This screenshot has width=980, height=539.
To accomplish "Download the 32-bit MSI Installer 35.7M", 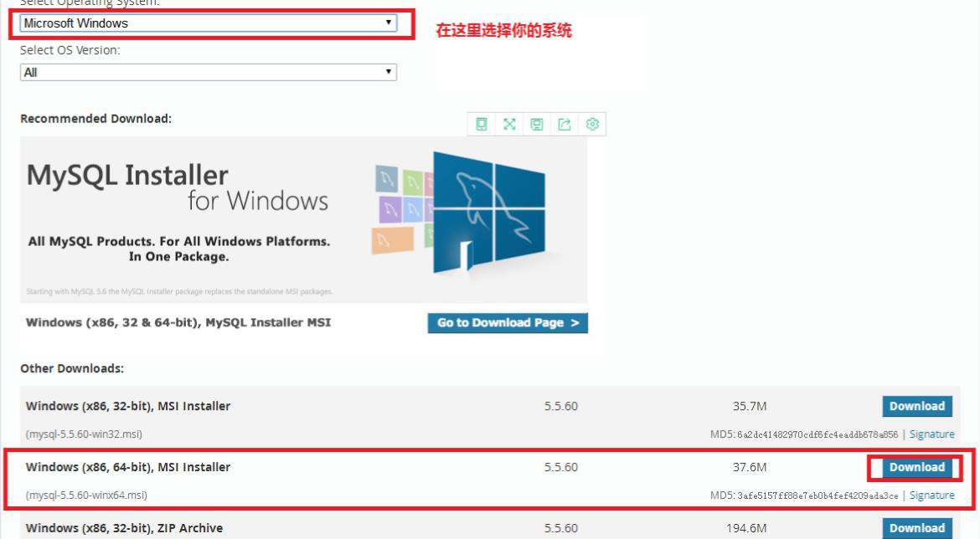I will click(917, 406).
